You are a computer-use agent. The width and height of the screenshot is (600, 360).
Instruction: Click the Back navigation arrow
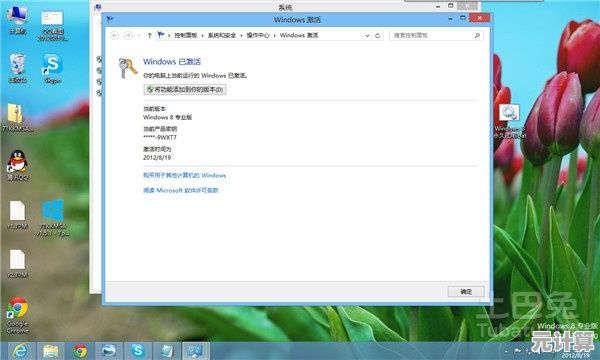coord(114,35)
